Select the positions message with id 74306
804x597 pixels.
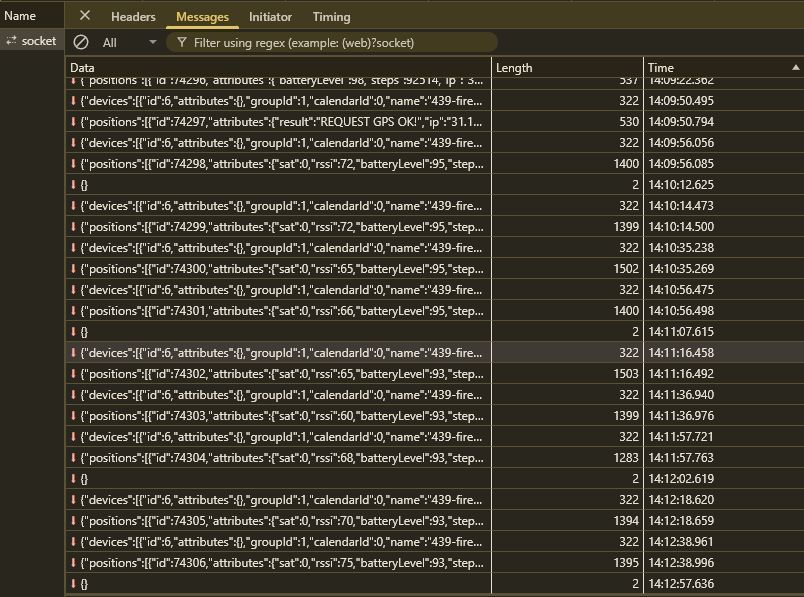(280, 563)
